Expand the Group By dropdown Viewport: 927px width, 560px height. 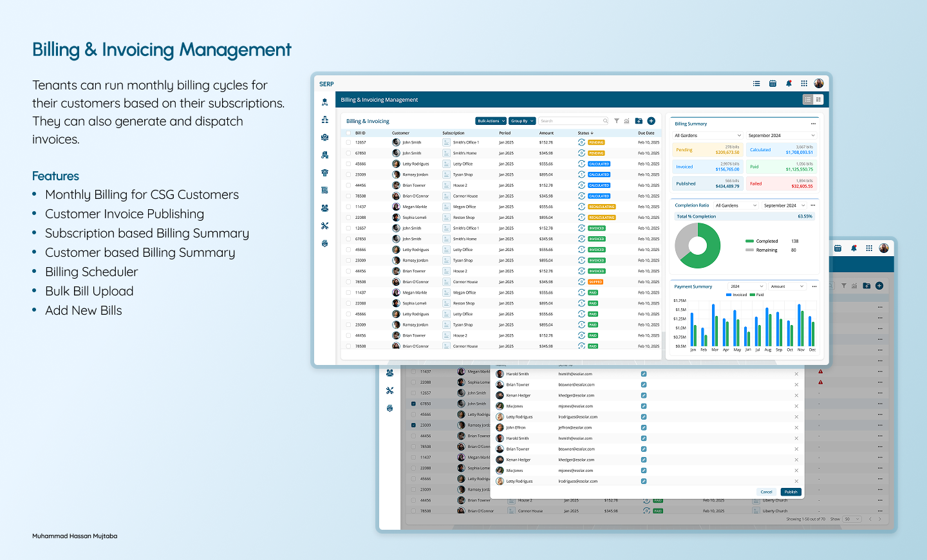[523, 120]
